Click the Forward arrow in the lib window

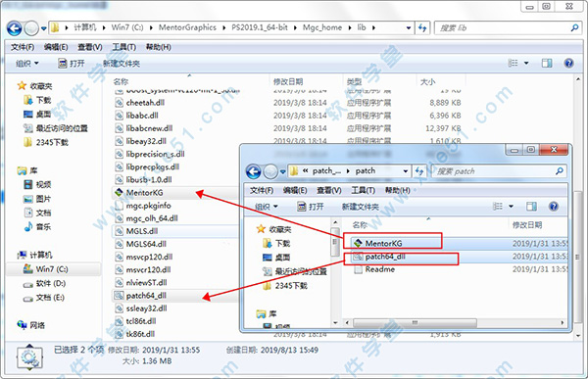31,28
